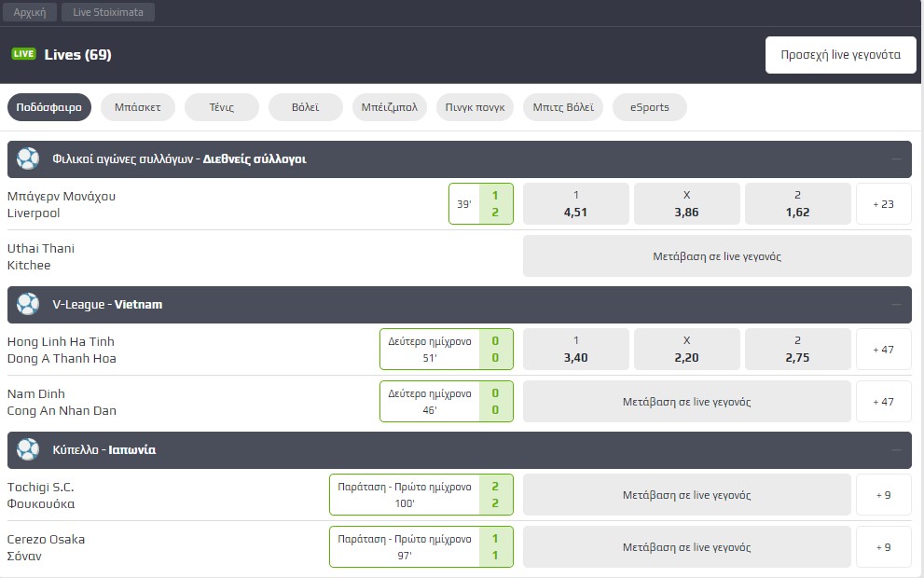Go to live event for Cerezo Osaka match

click(687, 547)
